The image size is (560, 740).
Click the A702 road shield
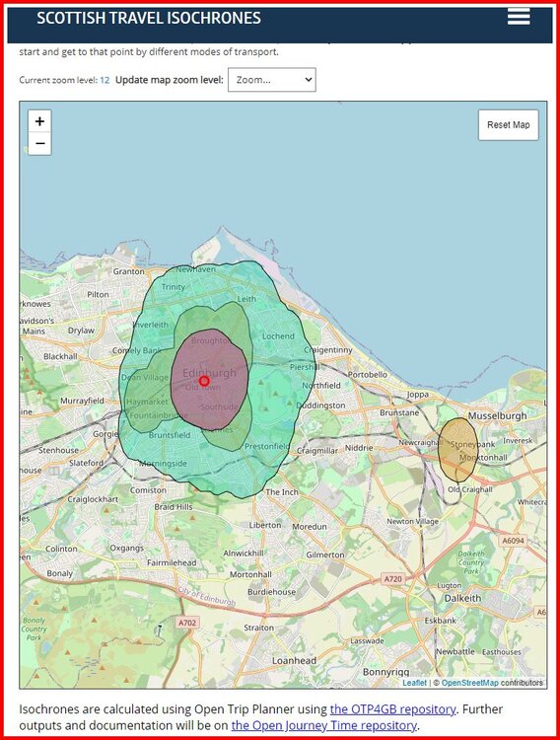click(187, 623)
